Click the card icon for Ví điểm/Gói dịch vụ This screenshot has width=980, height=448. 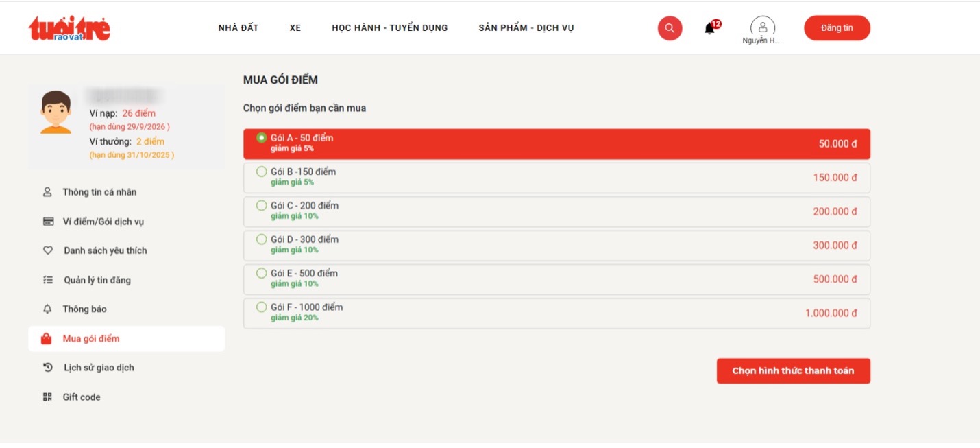pos(48,222)
